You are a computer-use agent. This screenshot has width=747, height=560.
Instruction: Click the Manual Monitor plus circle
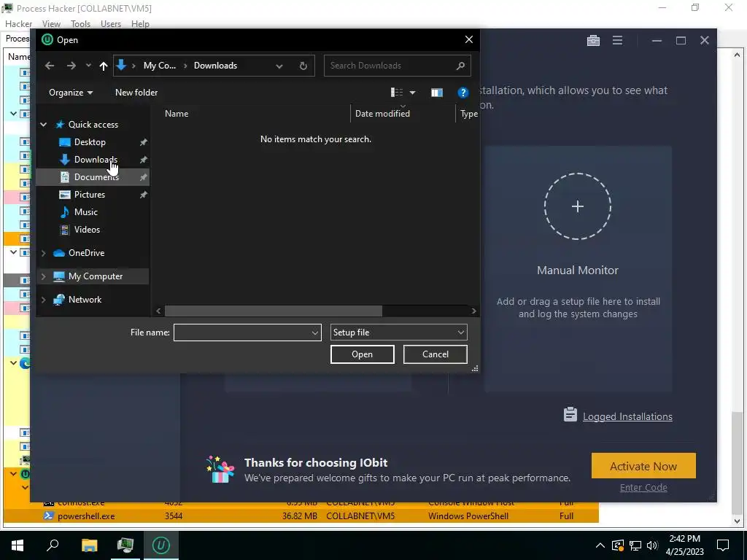tap(578, 206)
